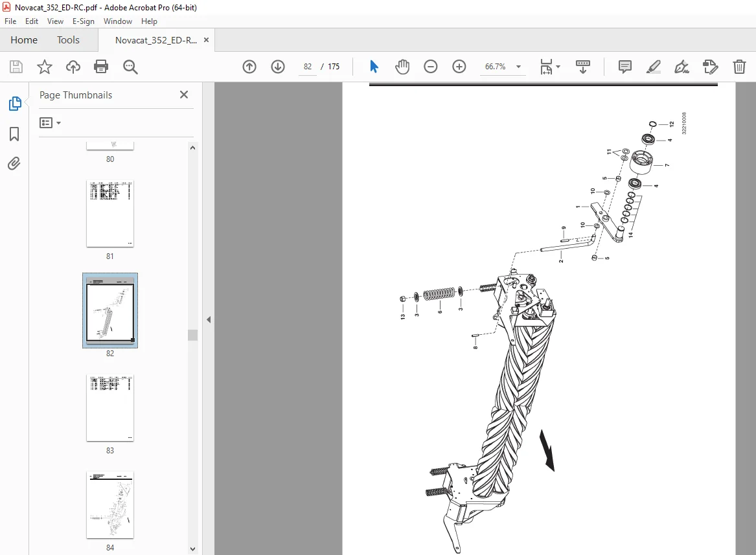Screen dimensions: 756x555
Task: Click the page number field 82
Action: pos(308,67)
